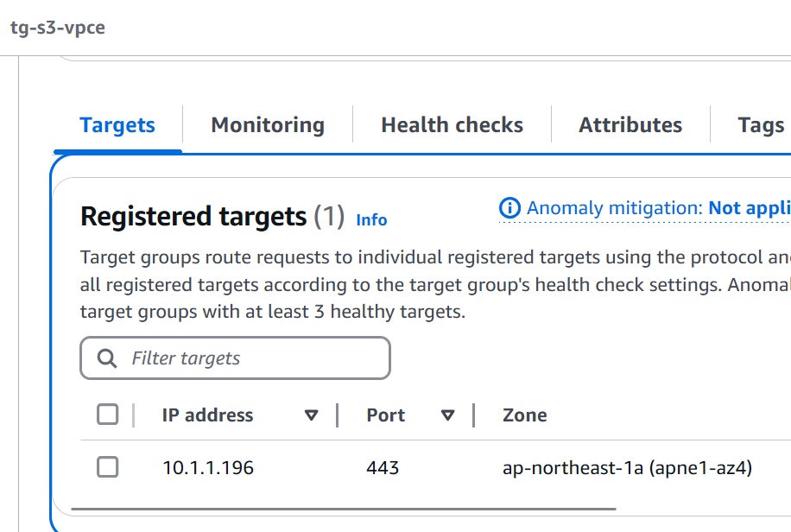
Task: Click the Port column header label
Action: pos(385,415)
